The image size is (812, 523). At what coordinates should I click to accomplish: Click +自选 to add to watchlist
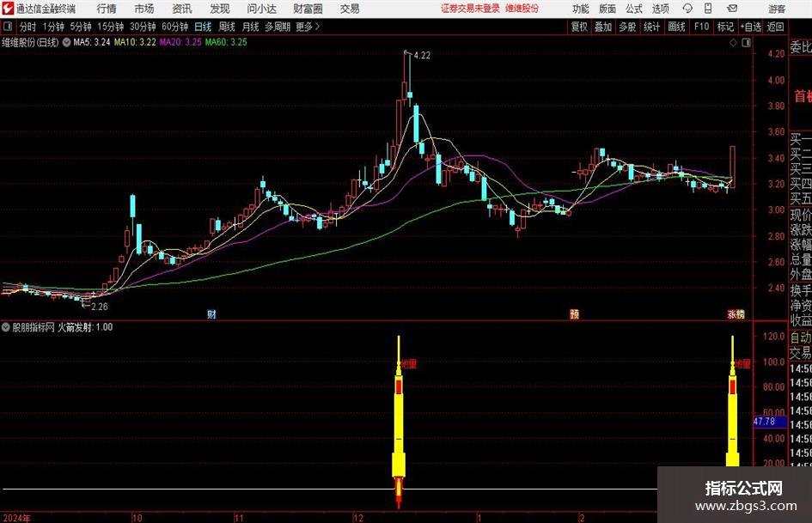click(x=750, y=27)
